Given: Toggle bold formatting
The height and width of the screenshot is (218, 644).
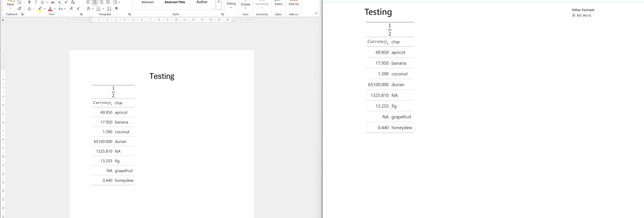Looking at the screenshot, I should click(29, 2).
